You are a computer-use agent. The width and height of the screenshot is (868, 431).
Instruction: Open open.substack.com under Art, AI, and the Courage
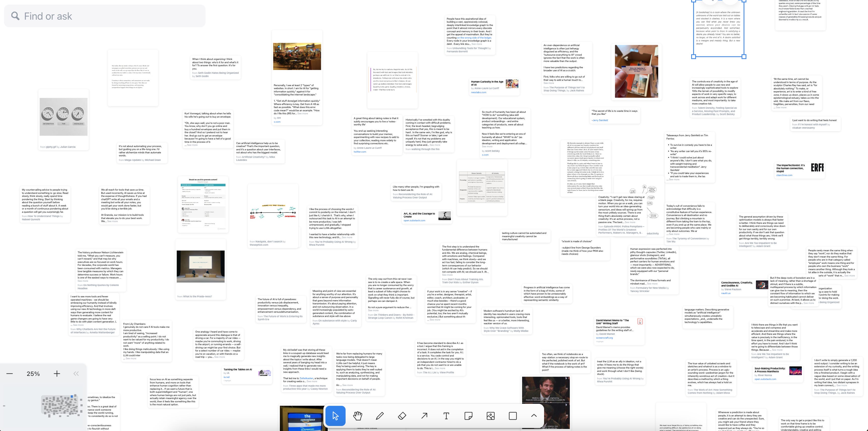(414, 221)
